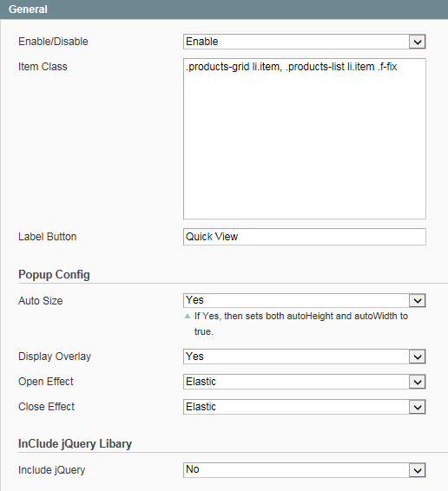Click the Auto Size hint triangle icon
The height and width of the screenshot is (491, 448).
188,317
